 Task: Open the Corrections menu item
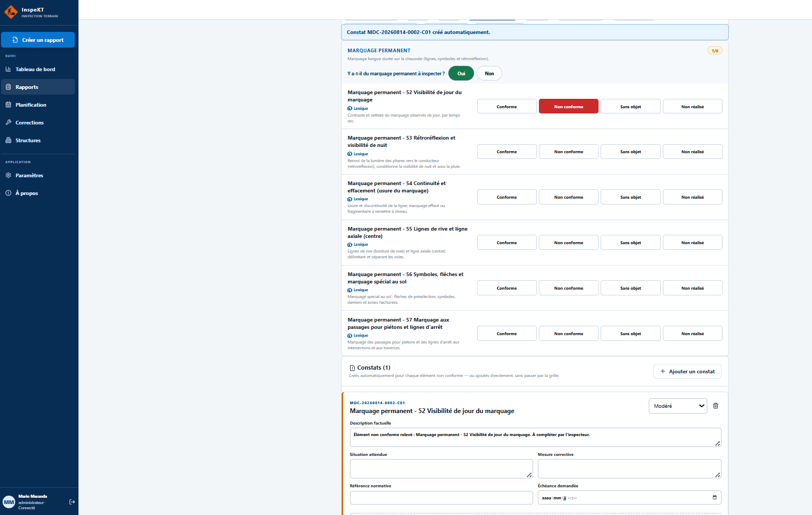click(38, 122)
